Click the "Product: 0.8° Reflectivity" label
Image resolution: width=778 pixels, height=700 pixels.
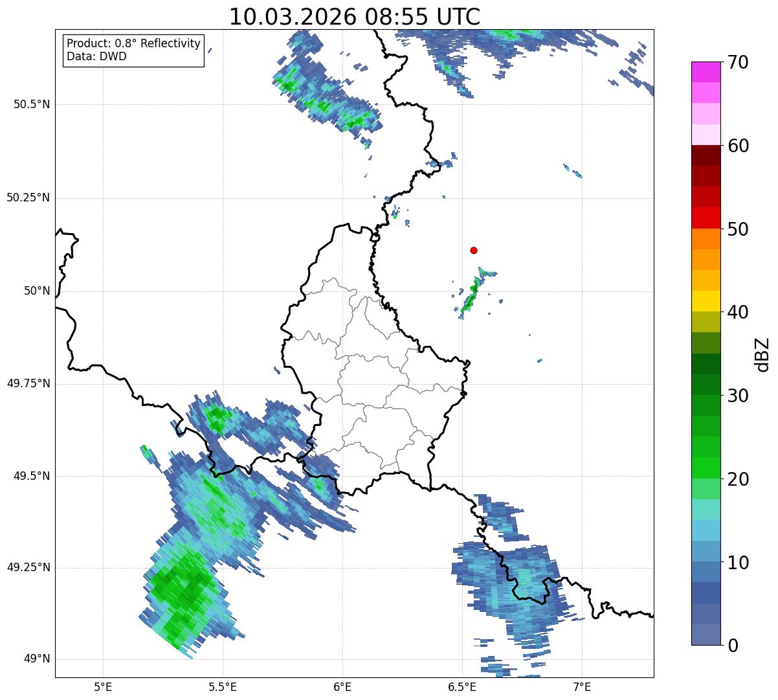pyautogui.click(x=134, y=43)
